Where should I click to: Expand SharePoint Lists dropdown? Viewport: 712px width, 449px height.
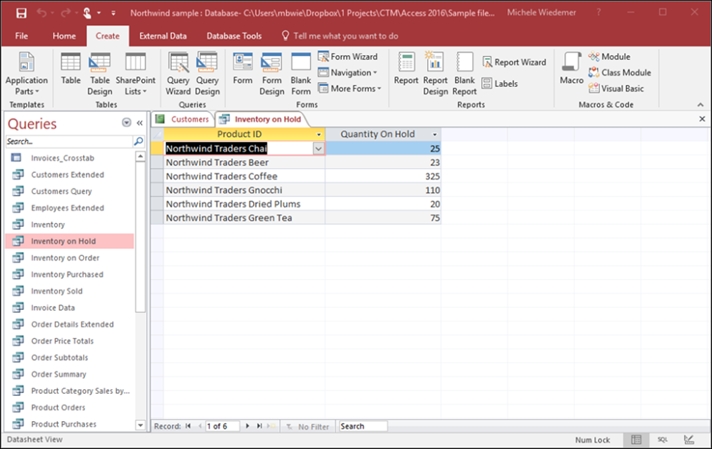[x=135, y=74]
